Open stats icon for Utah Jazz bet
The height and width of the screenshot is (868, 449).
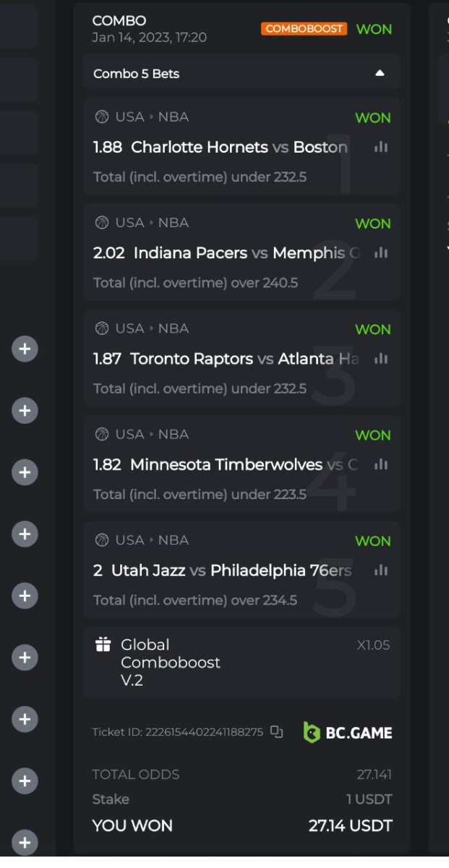click(x=381, y=570)
